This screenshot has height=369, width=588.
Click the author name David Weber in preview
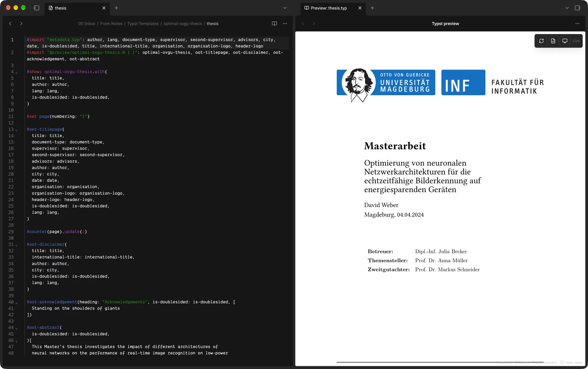click(381, 205)
